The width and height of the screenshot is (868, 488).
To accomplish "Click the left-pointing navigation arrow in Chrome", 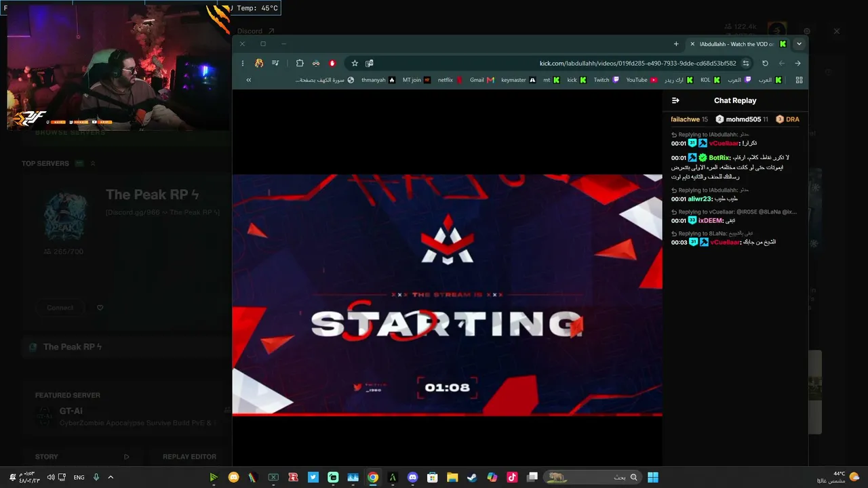I will 781,63.
